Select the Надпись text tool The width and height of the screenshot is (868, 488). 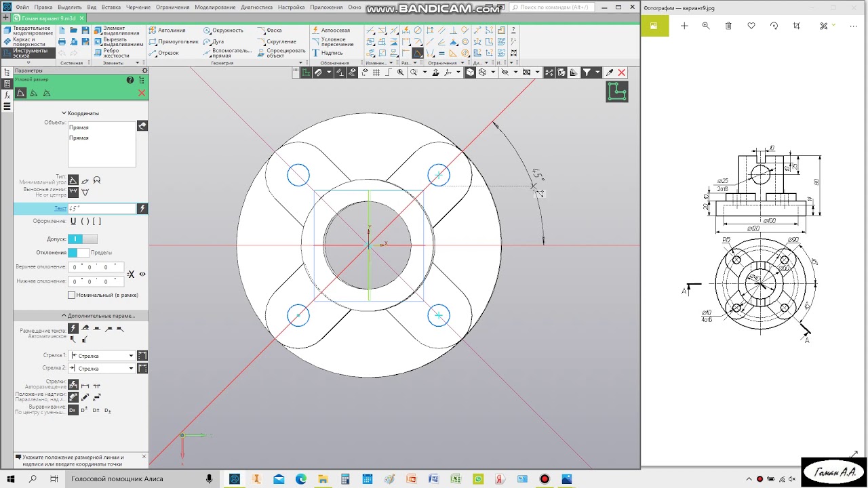click(328, 53)
